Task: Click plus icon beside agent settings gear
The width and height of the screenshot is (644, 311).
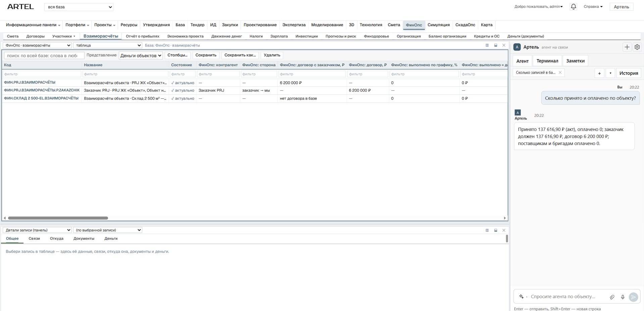Action: pos(627,47)
